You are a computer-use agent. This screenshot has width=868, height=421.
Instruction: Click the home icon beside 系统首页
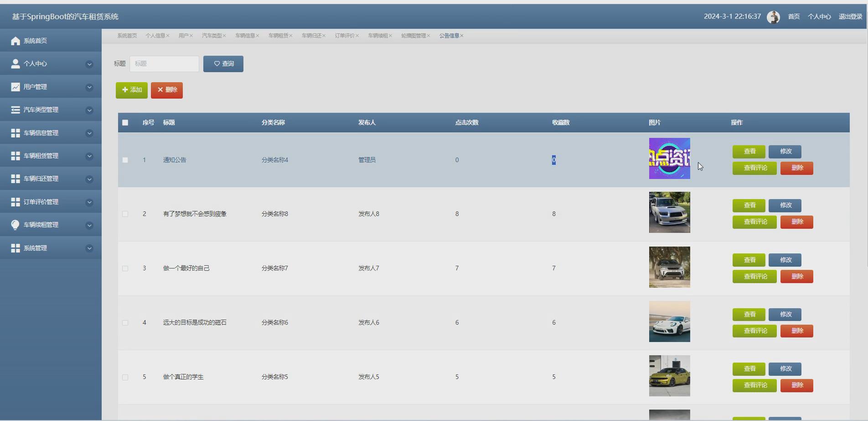(15, 41)
